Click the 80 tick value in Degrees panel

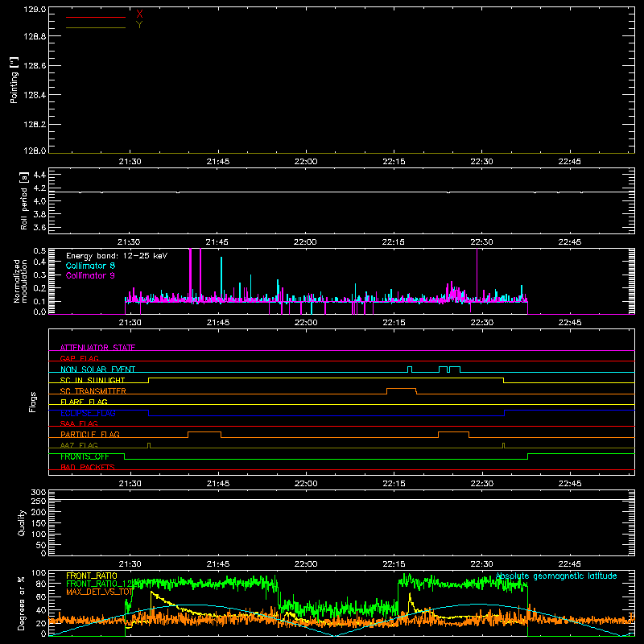tap(41, 584)
